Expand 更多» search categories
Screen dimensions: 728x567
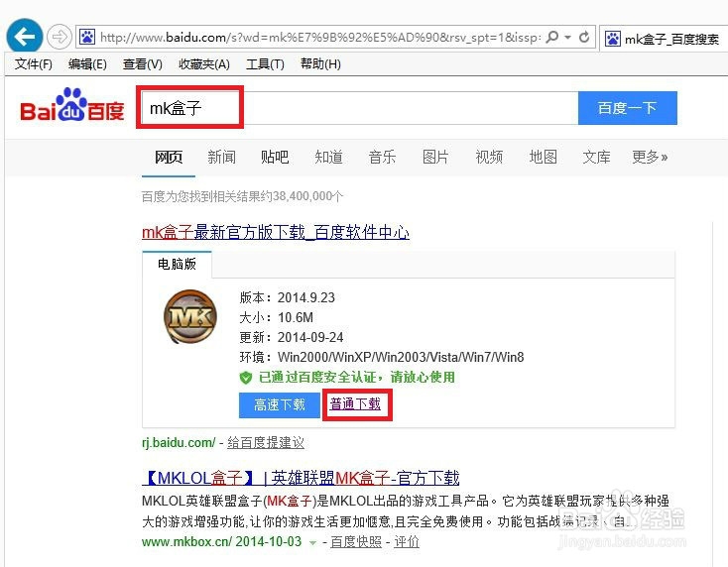650,158
